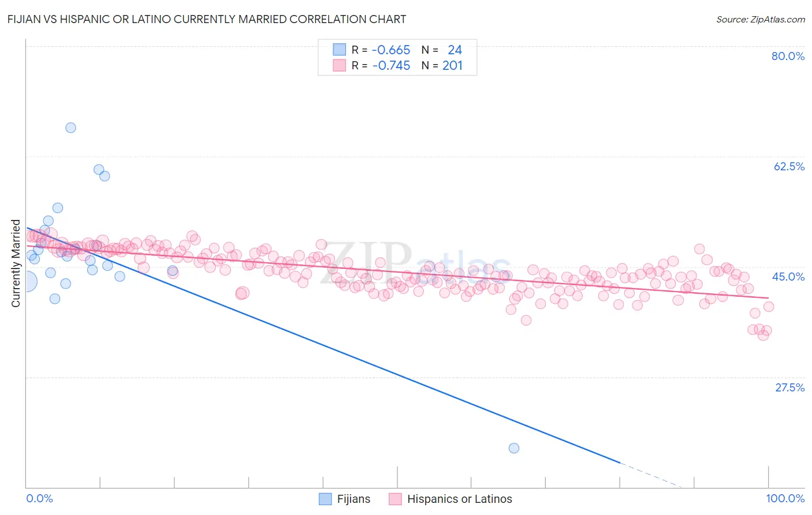Click the Fijians blue legend swatch
Image resolution: width=812 pixels, height=515 pixels.
pyautogui.click(x=325, y=499)
